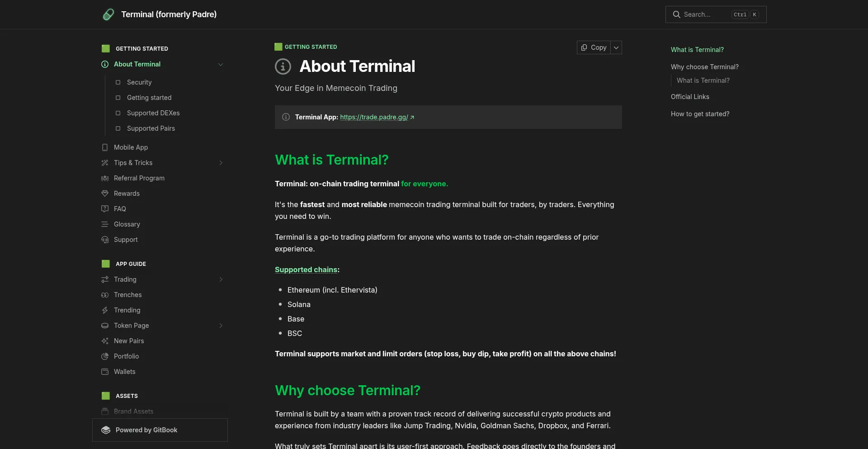This screenshot has width=868, height=449.
Task: Click the Terminal pill logo icon
Action: tap(108, 14)
